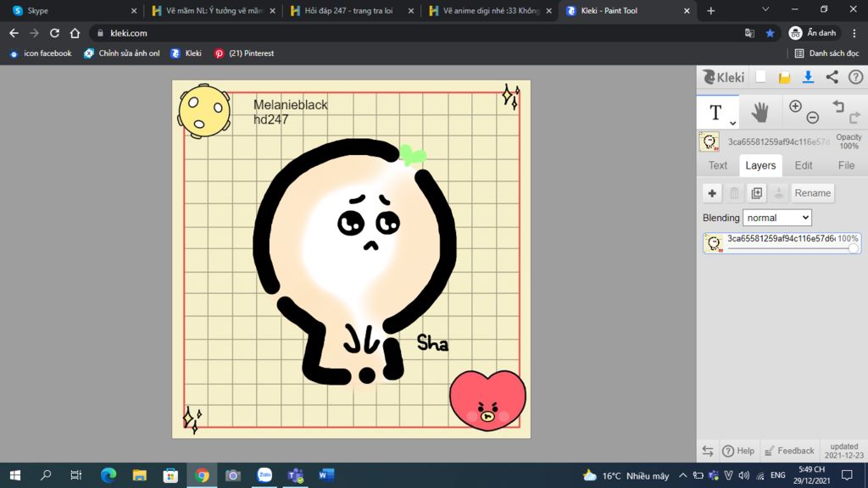Zoom out with the minus magnifier
This screenshot has width=868, height=488.
(x=812, y=117)
